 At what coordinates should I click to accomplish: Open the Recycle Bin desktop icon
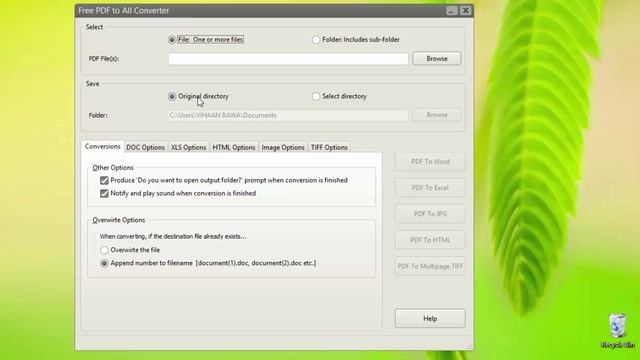(618, 330)
